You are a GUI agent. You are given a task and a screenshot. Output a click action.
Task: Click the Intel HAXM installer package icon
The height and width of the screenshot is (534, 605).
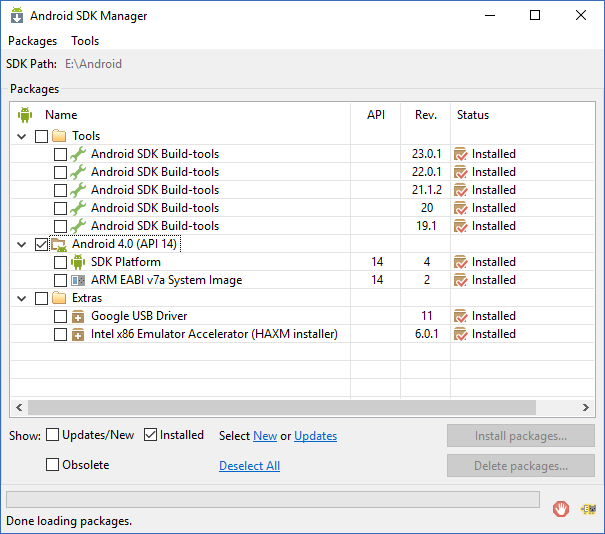[78, 334]
